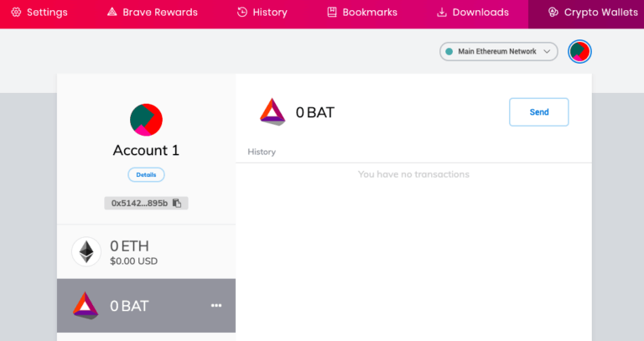Click the chevron on network selector
The image size is (644, 341).
pyautogui.click(x=547, y=52)
